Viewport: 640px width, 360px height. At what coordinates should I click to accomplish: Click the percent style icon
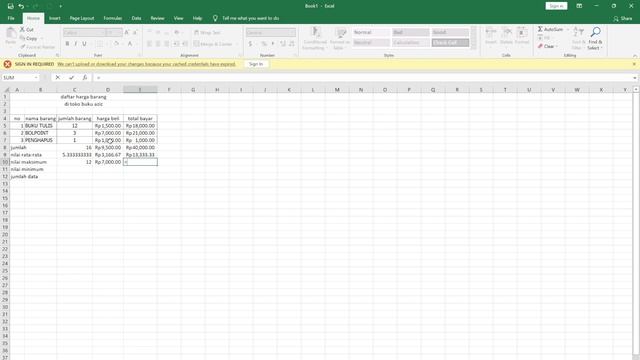coord(264,44)
